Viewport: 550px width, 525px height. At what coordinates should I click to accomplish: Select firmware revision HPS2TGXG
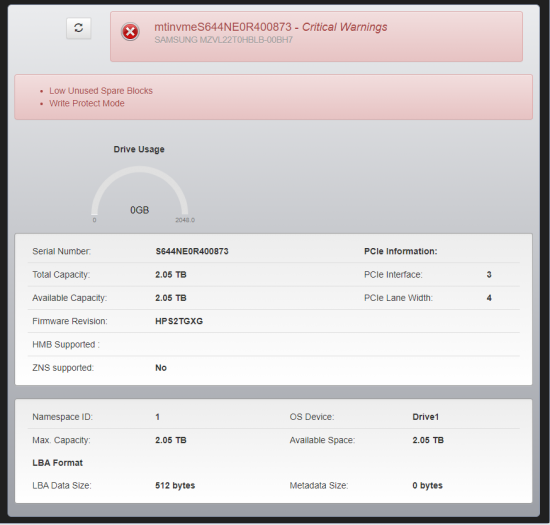pos(179,321)
